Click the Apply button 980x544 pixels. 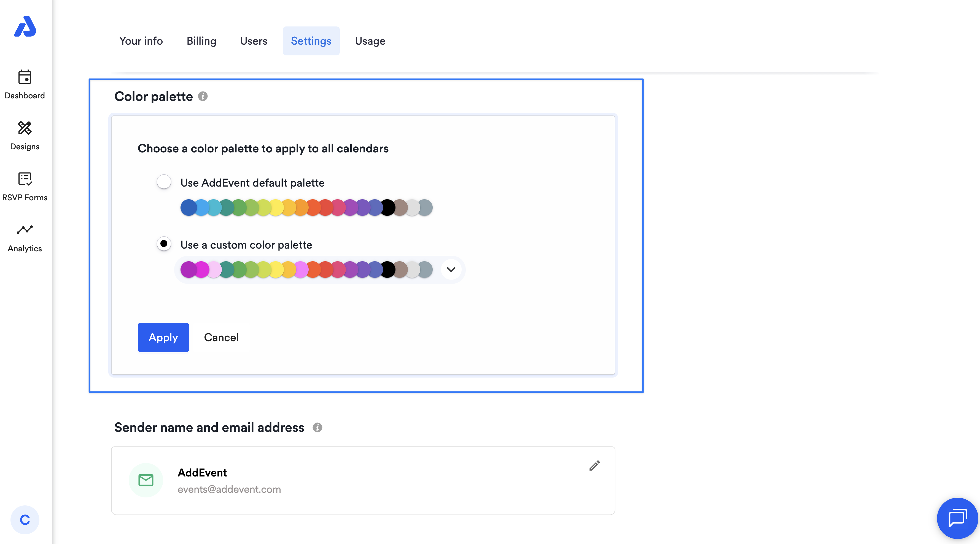click(x=163, y=337)
